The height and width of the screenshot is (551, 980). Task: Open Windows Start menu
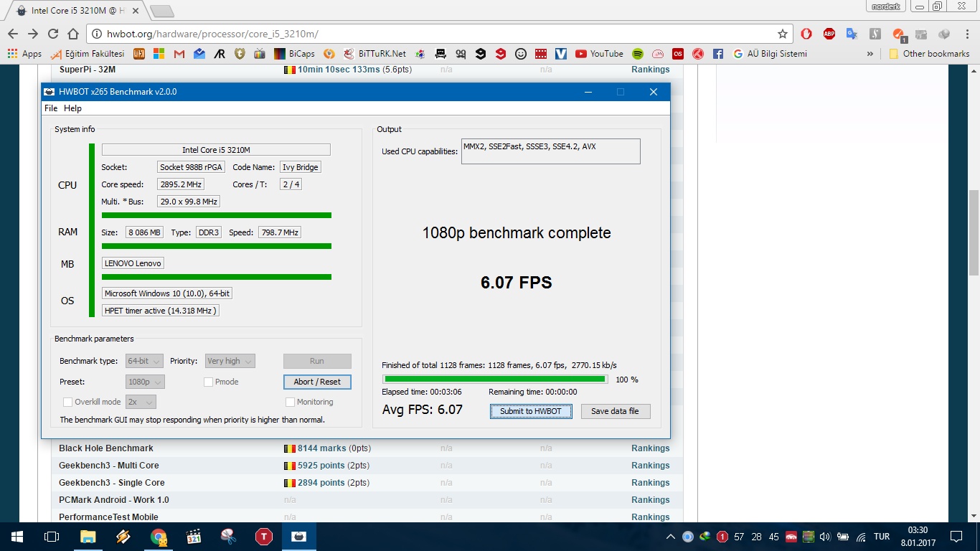tap(17, 537)
